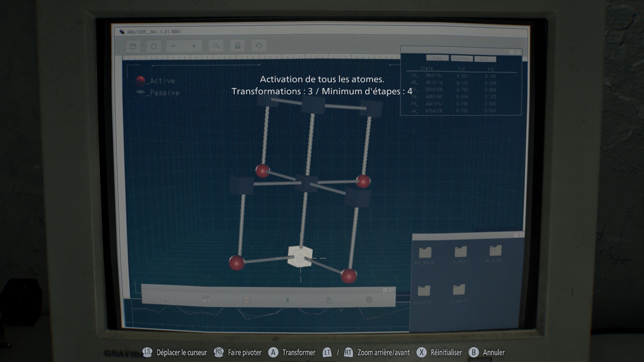Select the move arrows tool
Viewport: 644px width, 362px height.
166,298
